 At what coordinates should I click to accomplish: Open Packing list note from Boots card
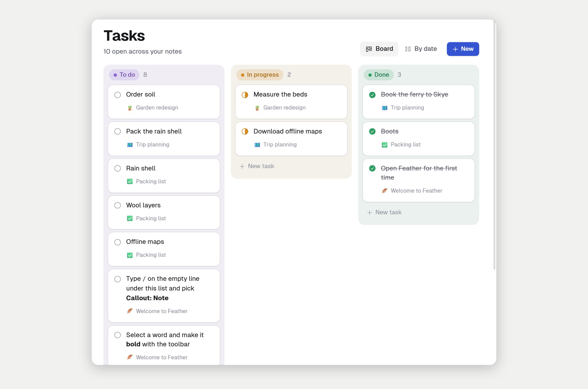(x=405, y=145)
